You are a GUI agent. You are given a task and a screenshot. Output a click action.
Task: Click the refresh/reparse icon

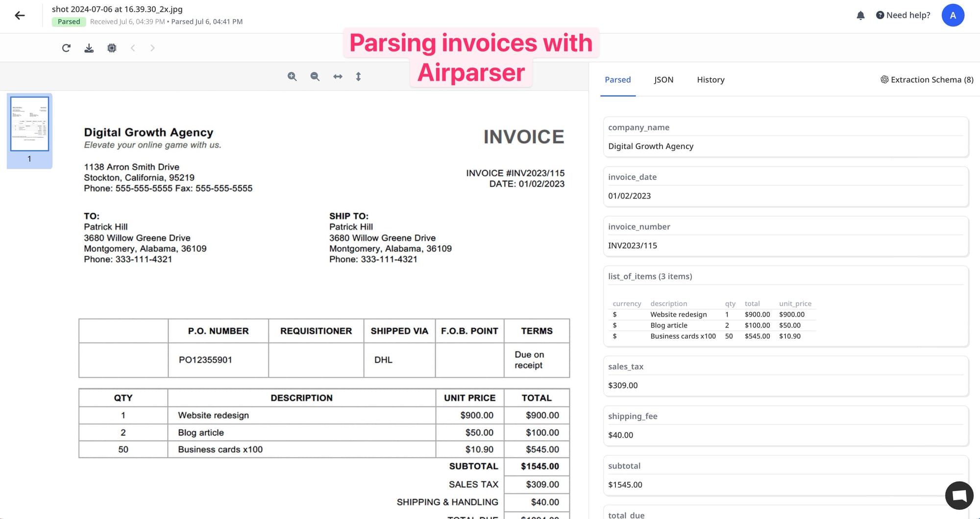tap(66, 48)
